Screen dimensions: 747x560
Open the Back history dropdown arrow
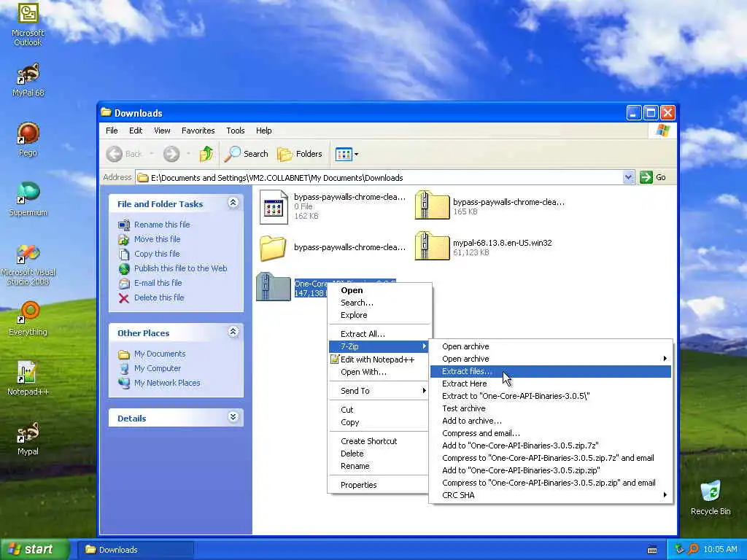coord(152,154)
